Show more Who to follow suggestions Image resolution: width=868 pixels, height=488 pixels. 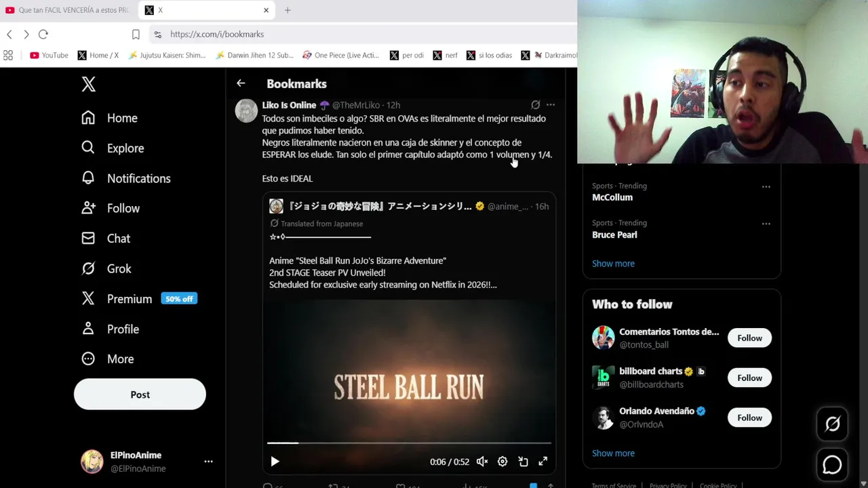click(613, 453)
